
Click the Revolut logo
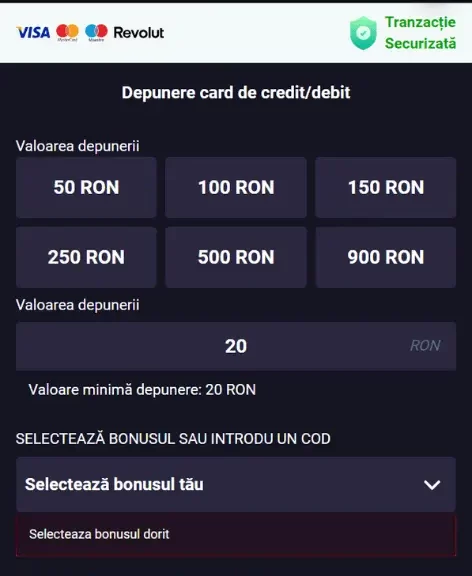click(x=139, y=33)
